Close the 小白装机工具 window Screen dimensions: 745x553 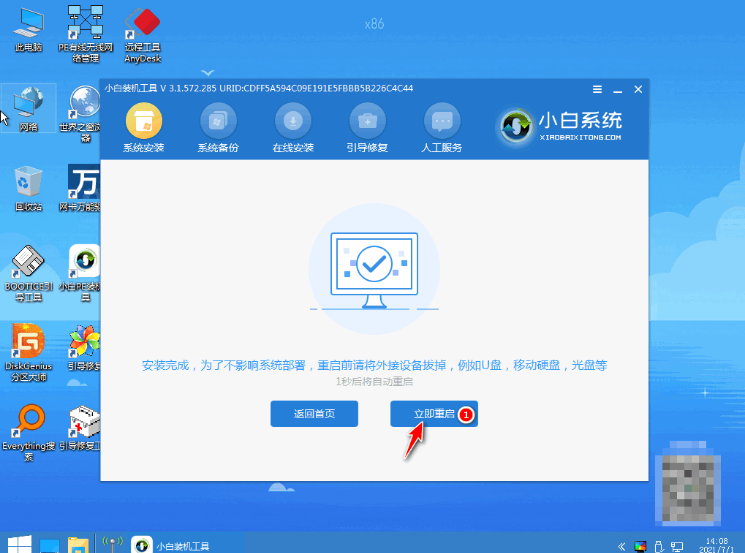638,89
